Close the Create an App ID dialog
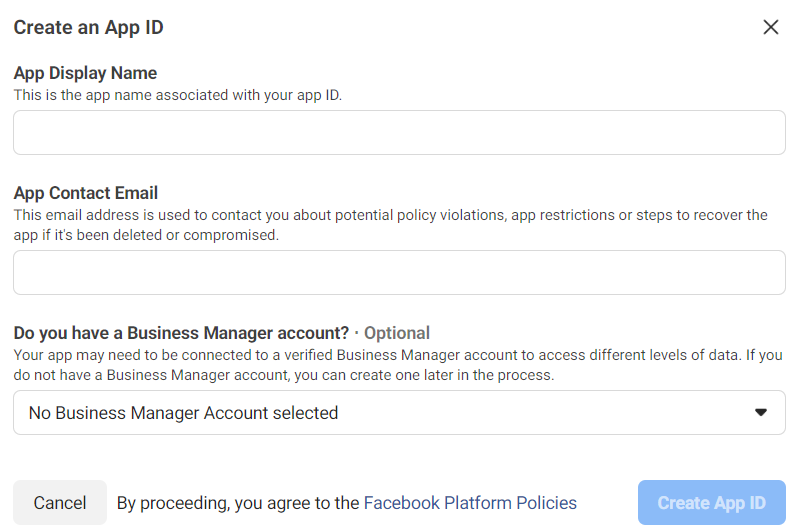Image resolution: width=798 pixels, height=532 pixels. pos(771,27)
